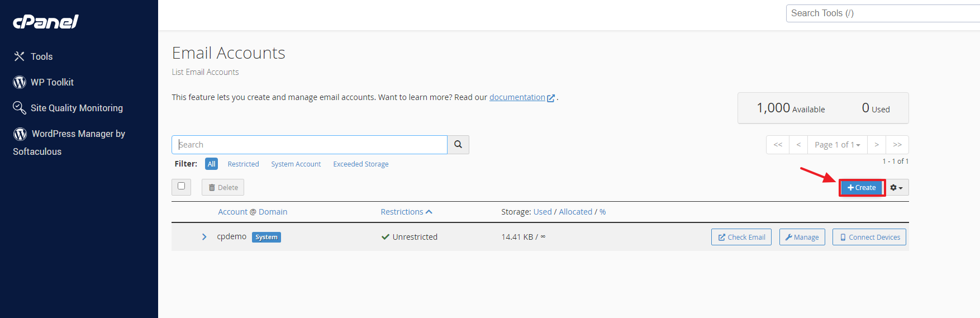Open WP Toolkit in sidebar
The image size is (980, 318).
[x=51, y=82]
